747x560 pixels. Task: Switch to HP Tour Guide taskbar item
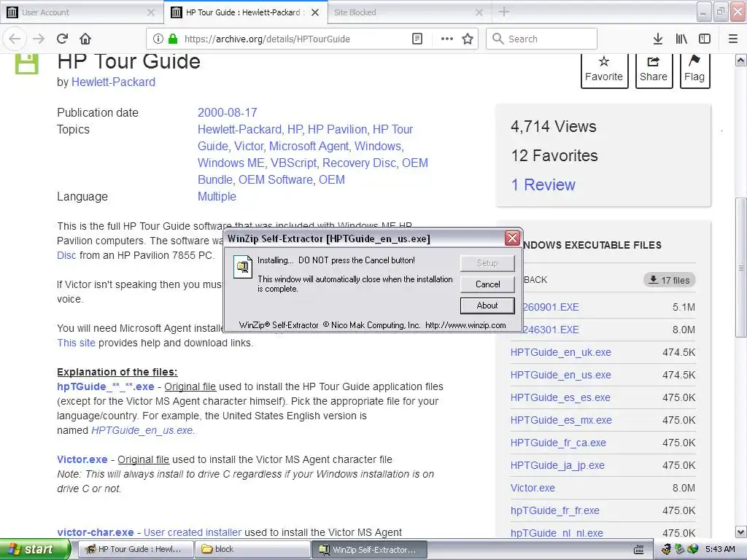point(135,549)
